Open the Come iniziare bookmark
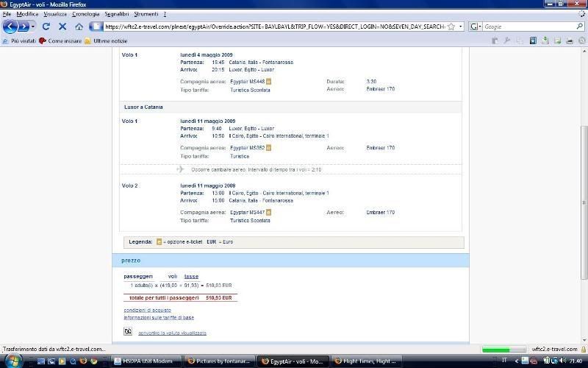The height and width of the screenshot is (368, 588). [x=60, y=41]
